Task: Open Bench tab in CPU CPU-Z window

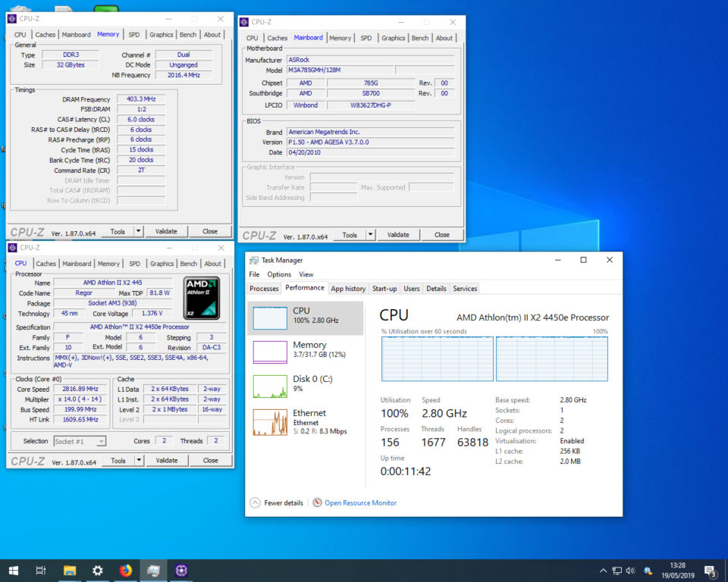Action: 189,263
